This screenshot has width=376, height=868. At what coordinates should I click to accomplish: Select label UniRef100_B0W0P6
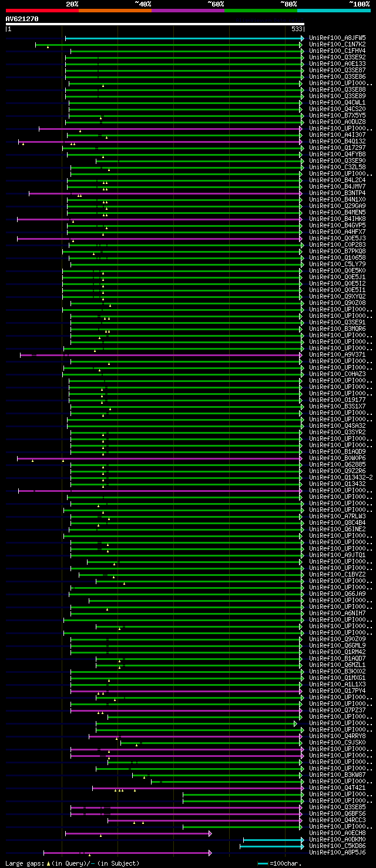click(x=337, y=458)
